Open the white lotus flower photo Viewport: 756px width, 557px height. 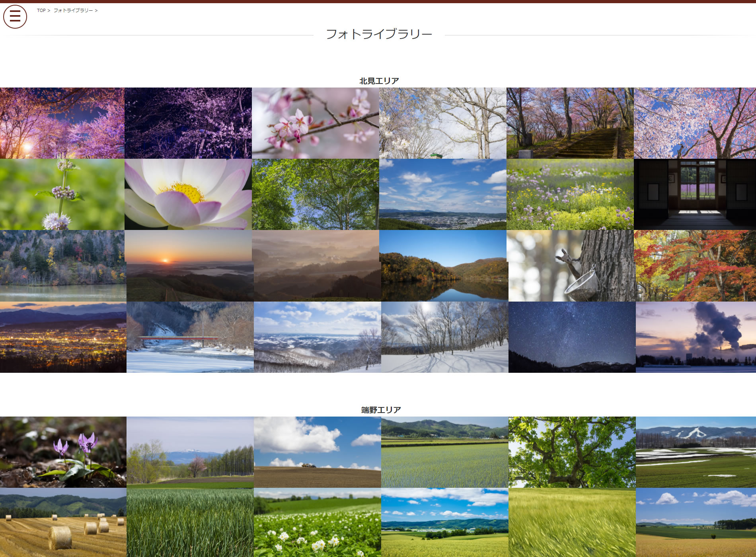click(x=188, y=194)
